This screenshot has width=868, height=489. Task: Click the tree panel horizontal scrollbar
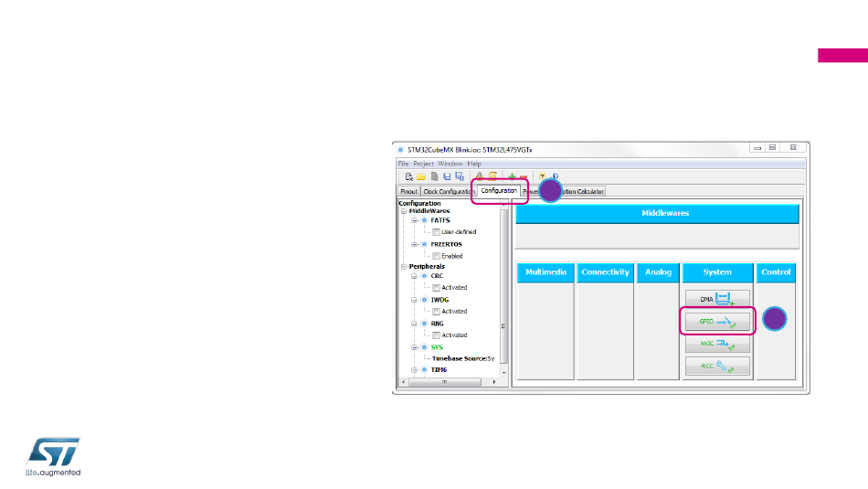(x=447, y=383)
